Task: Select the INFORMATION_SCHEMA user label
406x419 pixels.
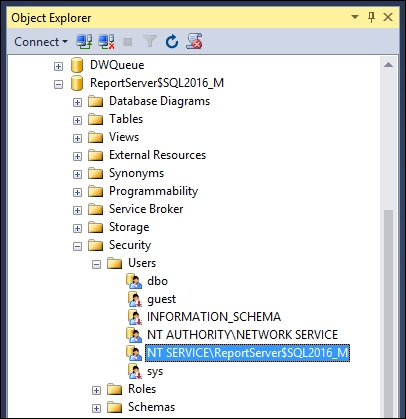Action: click(x=214, y=317)
